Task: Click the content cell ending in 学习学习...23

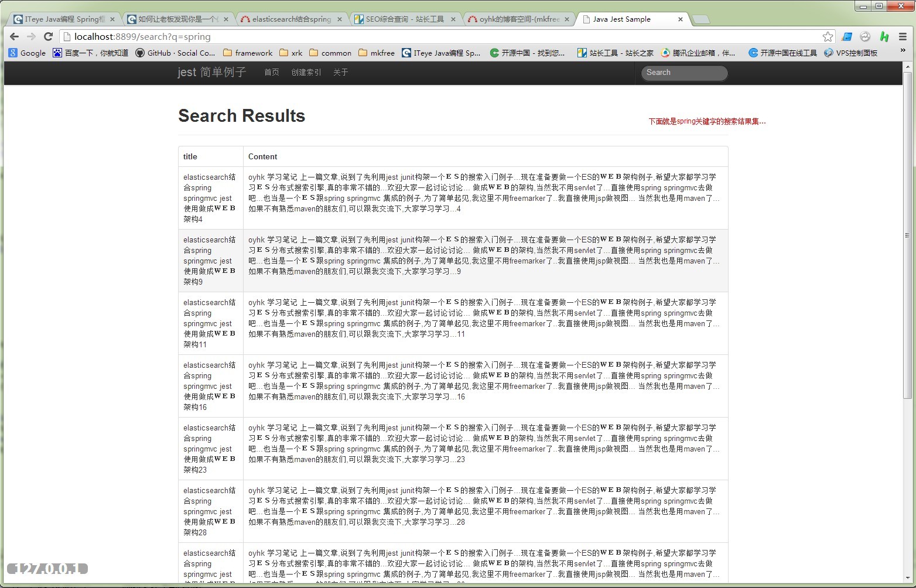Action: (486, 449)
